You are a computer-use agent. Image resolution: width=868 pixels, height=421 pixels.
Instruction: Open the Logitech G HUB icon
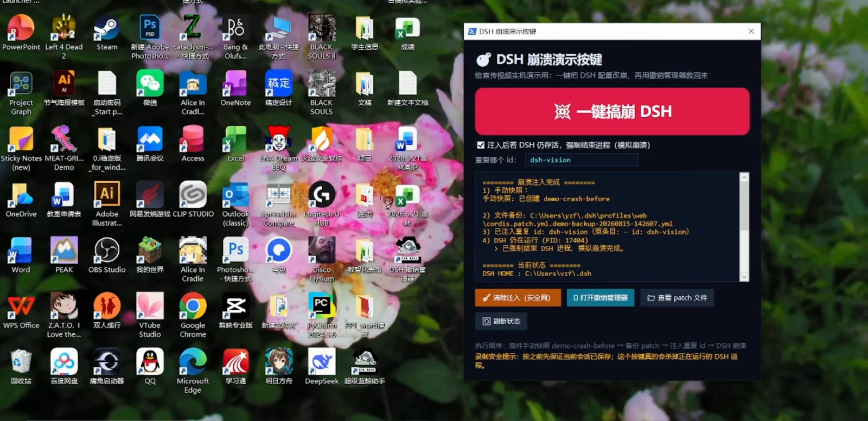pos(322,204)
